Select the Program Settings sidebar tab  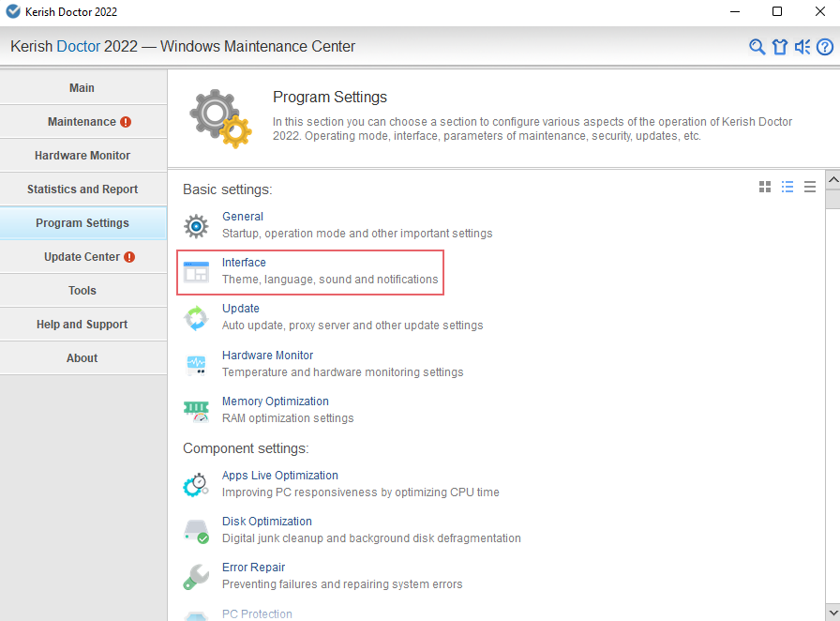[x=83, y=223]
